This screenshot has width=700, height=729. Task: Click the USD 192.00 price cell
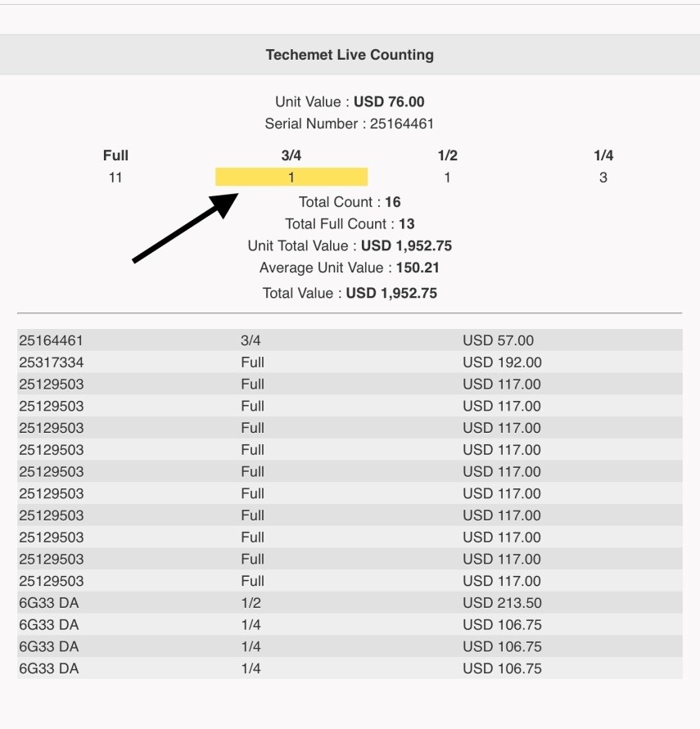(x=502, y=362)
